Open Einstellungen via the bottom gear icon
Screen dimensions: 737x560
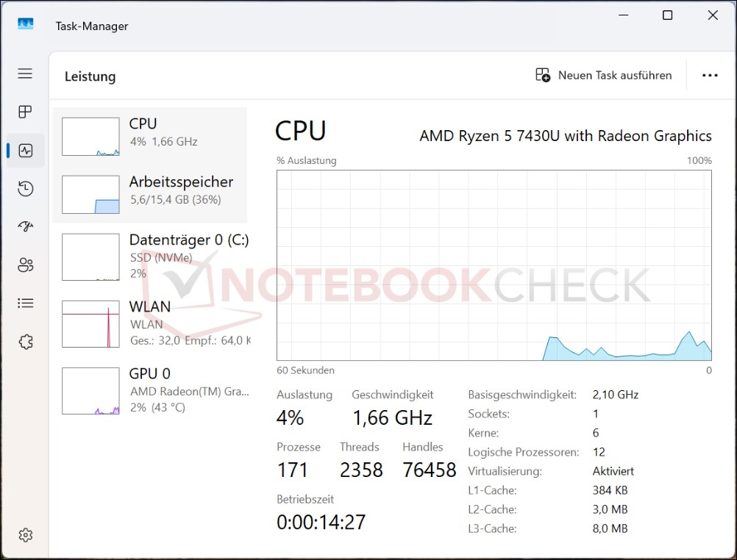[25, 535]
